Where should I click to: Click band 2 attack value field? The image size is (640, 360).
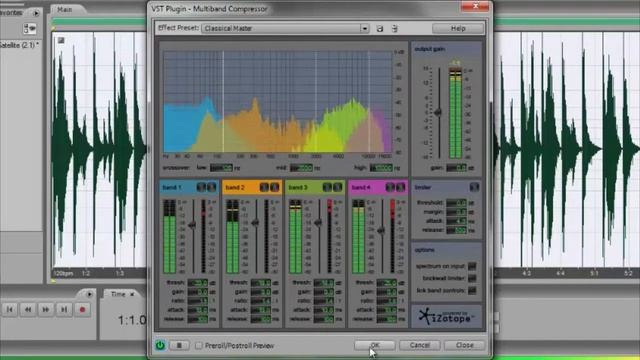coord(261,310)
